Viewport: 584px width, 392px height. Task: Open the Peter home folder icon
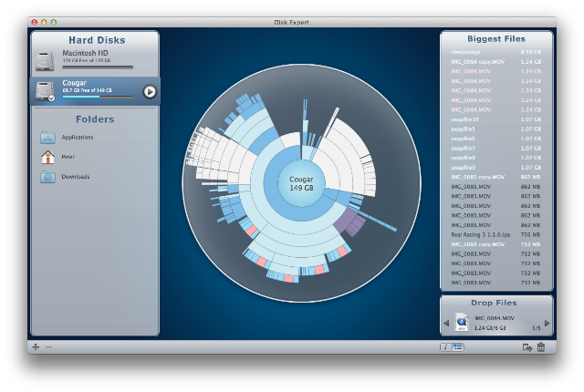click(47, 157)
